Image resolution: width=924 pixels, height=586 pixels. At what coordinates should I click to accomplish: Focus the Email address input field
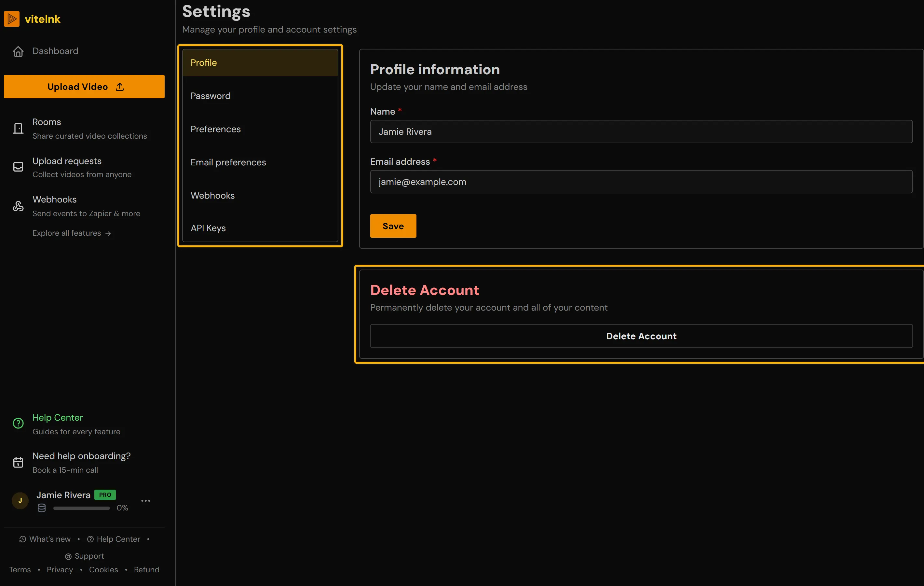(641, 182)
